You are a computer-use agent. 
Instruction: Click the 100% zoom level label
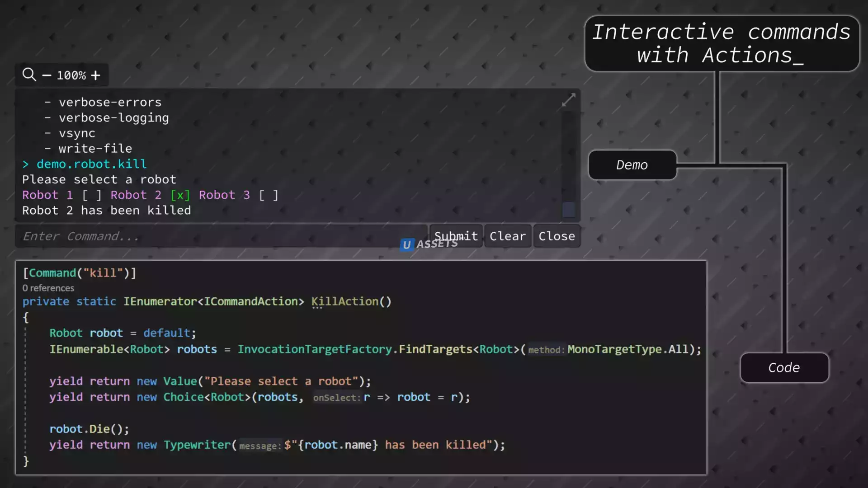pos(71,75)
